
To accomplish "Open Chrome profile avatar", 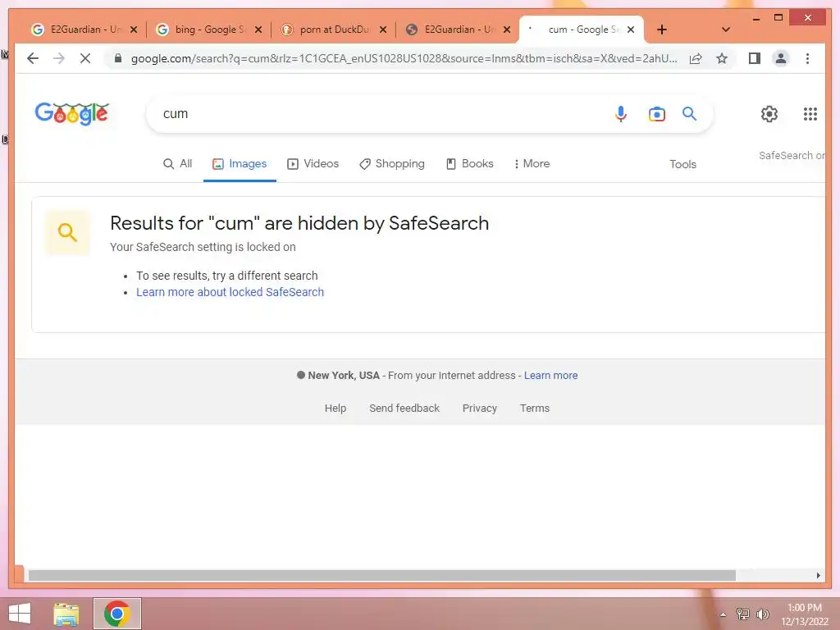I will point(781,58).
